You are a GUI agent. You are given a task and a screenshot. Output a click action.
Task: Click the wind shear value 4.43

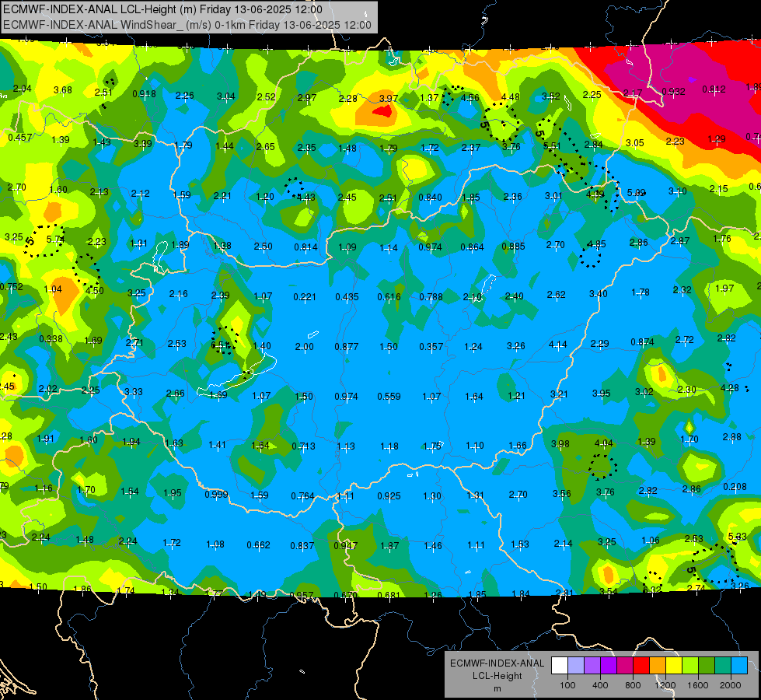point(306,198)
